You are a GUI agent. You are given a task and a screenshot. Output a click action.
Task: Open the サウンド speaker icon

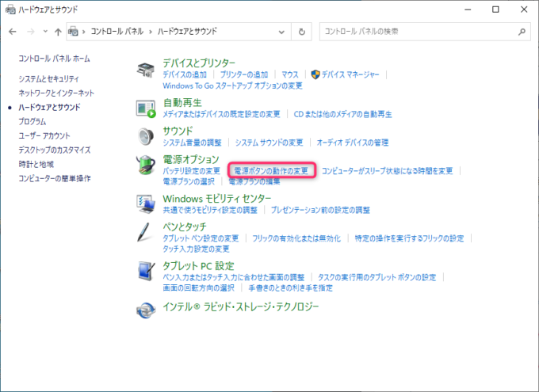click(x=146, y=136)
